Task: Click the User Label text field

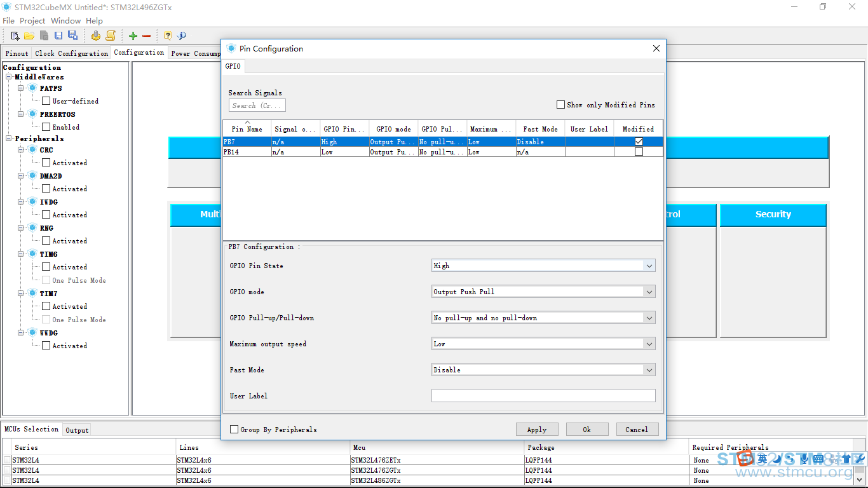Action: point(543,396)
